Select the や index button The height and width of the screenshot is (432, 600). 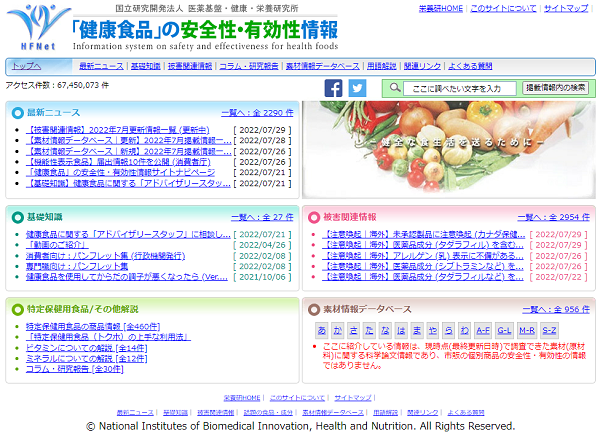point(433,330)
